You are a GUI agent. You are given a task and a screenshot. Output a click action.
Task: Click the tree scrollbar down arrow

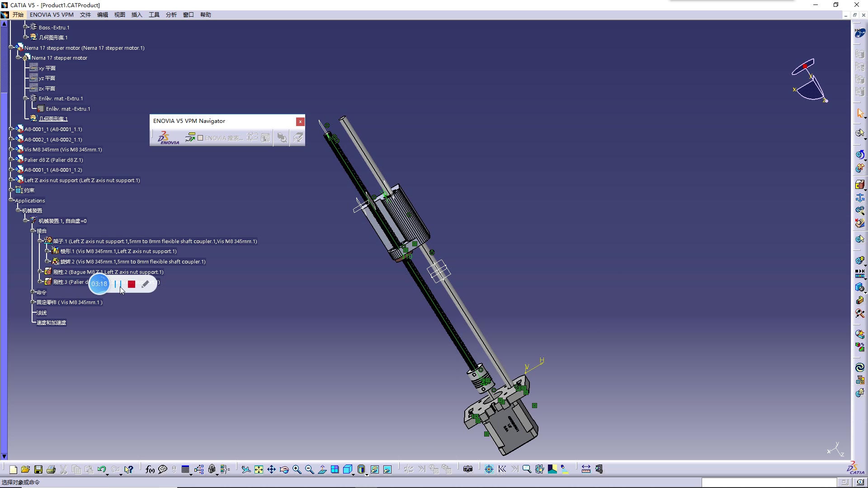[4, 456]
